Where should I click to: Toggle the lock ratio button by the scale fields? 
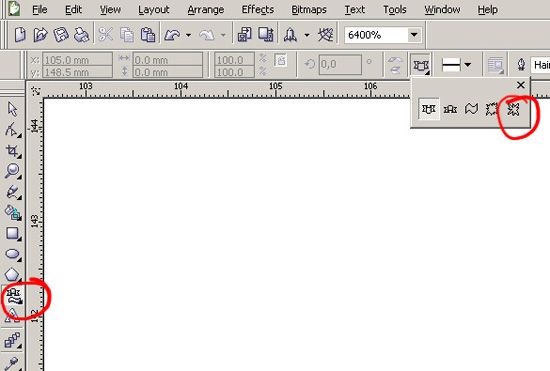(281, 60)
